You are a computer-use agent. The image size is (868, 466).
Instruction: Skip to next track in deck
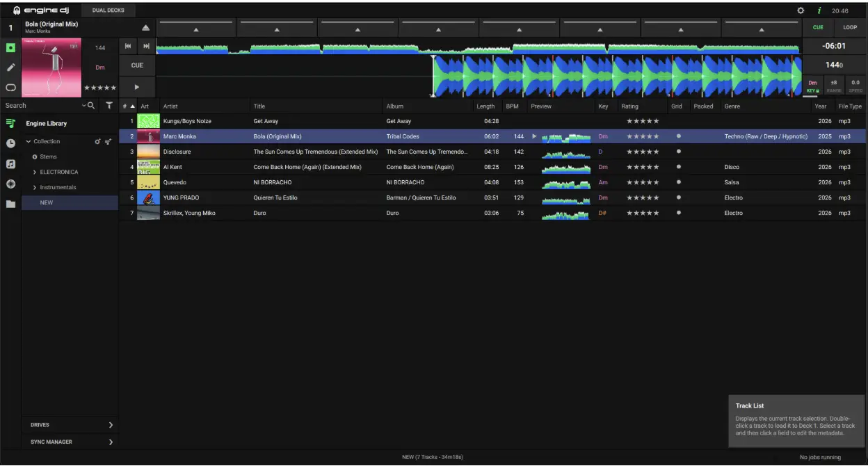pos(146,46)
